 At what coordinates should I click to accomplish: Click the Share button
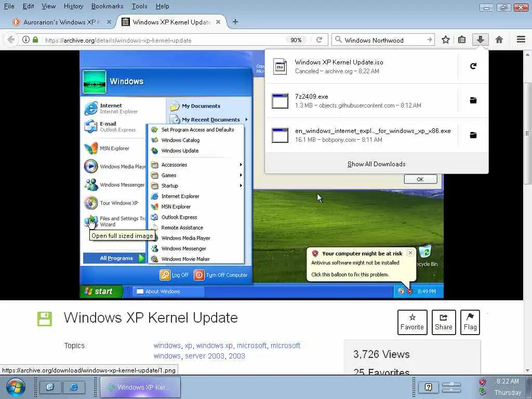[444, 322]
